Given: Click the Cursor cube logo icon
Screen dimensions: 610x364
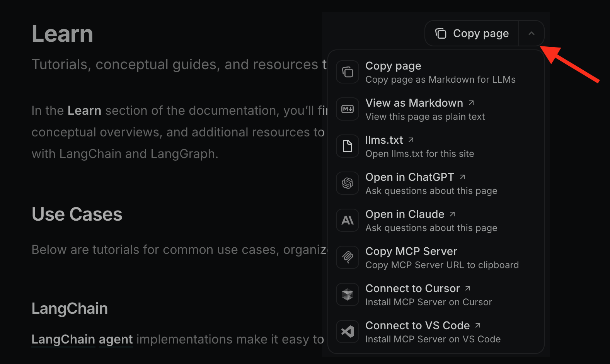Looking at the screenshot, I should pyautogui.click(x=347, y=294).
